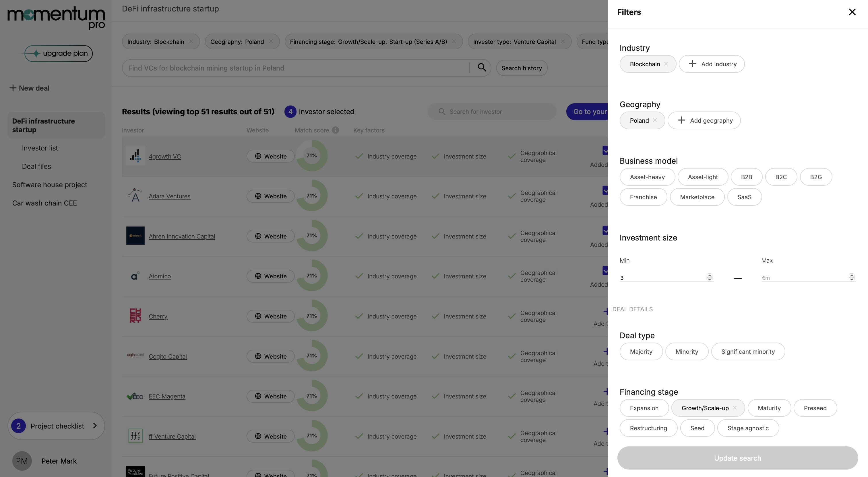Click the Min investment size stepper arrows
Viewport: 868px width, 477px height.
[x=709, y=277]
